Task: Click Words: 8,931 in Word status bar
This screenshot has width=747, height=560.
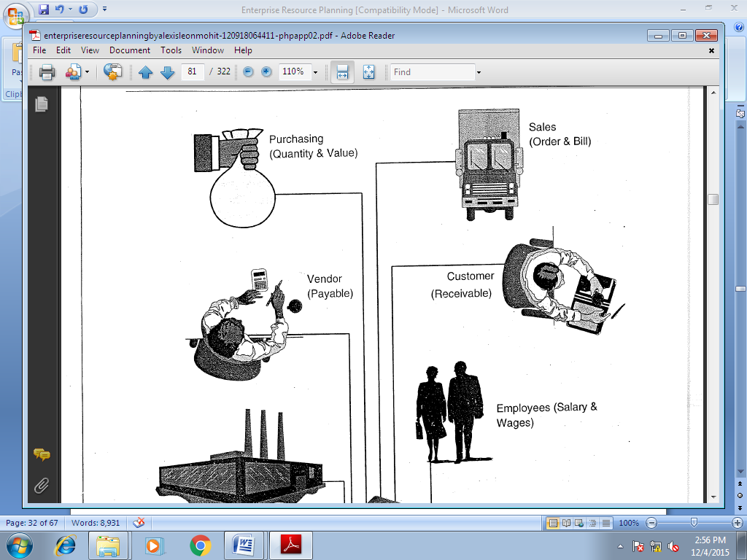Action: click(x=96, y=523)
